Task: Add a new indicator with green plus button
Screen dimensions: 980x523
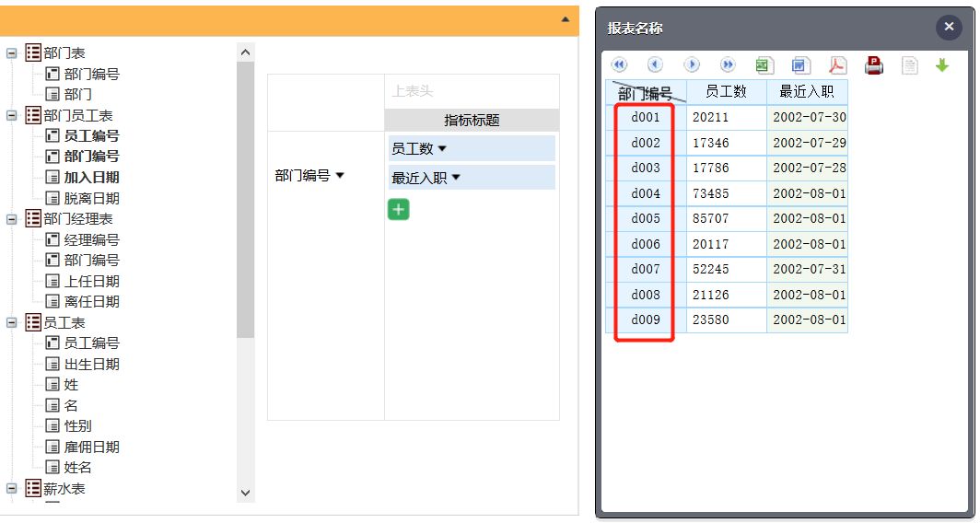Action: tap(399, 209)
